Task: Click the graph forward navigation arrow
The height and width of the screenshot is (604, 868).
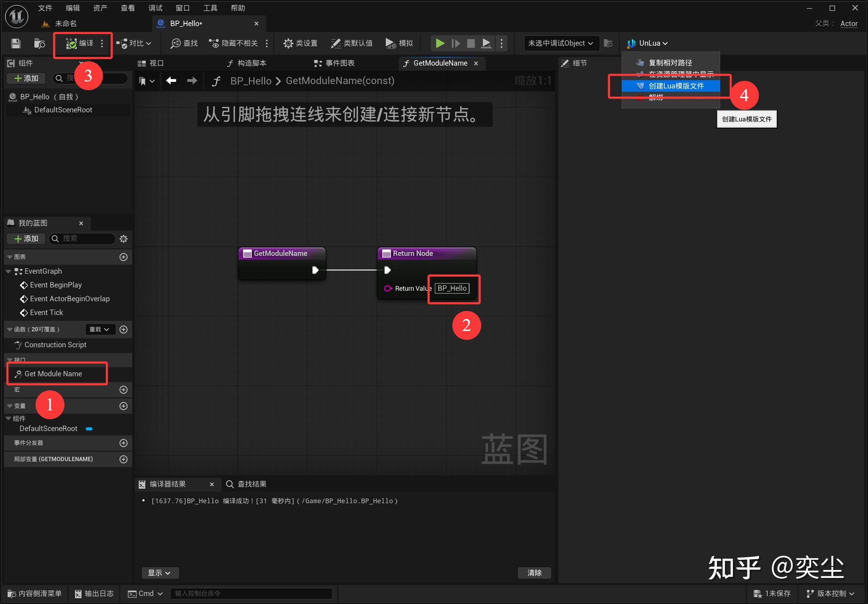Action: tap(192, 80)
